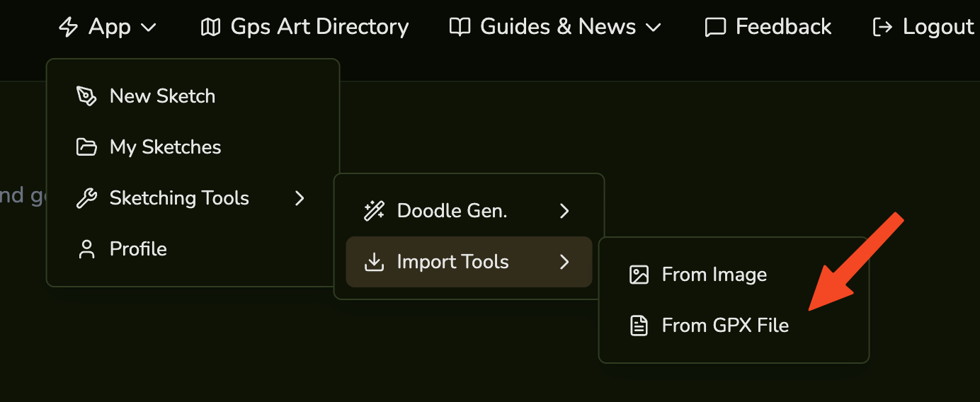The height and width of the screenshot is (402, 980).
Task: Expand the Sketching Tools submenu arrow
Action: (x=300, y=198)
